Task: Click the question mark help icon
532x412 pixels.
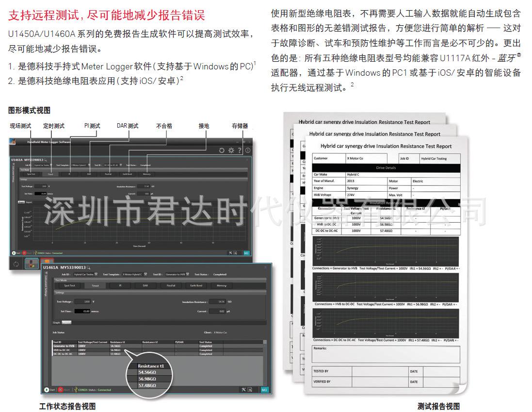Action: pyautogui.click(x=239, y=150)
